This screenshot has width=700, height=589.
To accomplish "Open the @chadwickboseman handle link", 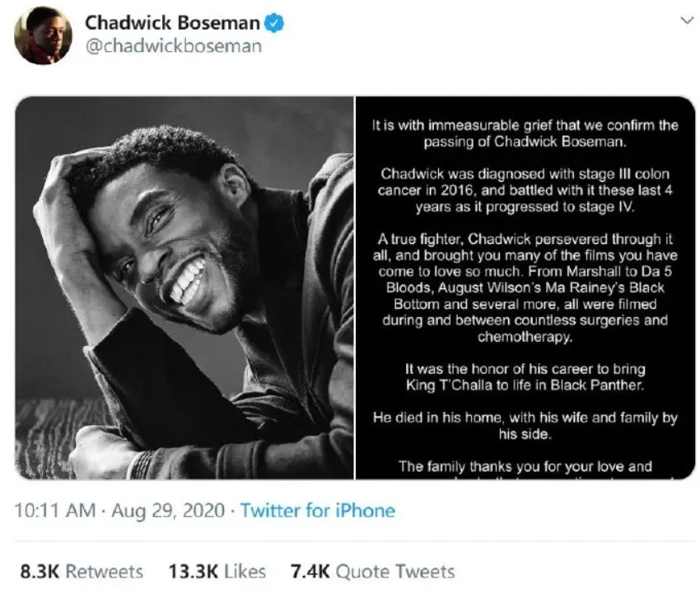I will click(173, 46).
